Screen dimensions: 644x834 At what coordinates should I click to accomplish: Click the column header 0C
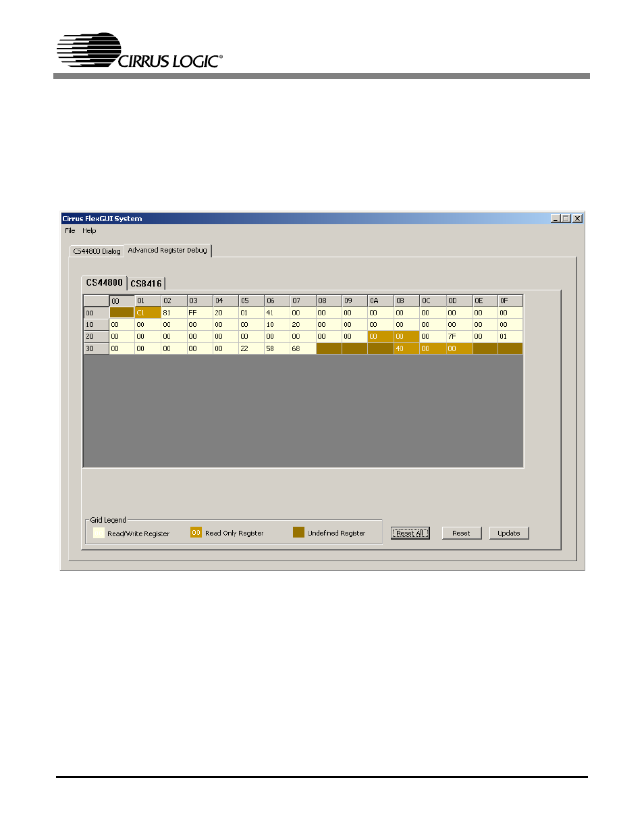(433, 301)
